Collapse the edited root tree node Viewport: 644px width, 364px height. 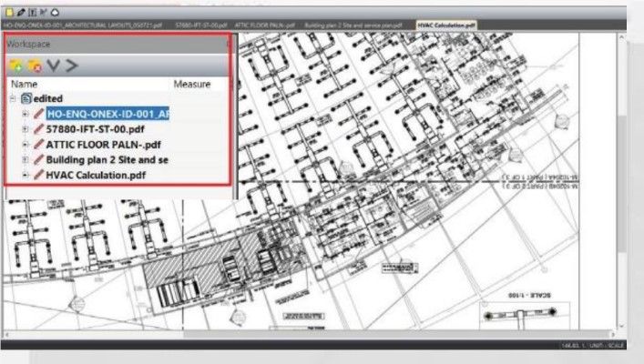point(13,98)
